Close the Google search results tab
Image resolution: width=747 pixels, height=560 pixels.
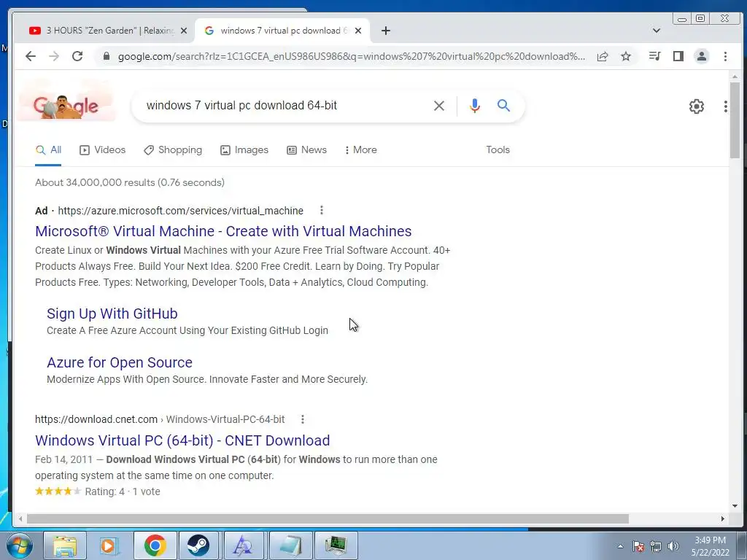click(x=358, y=31)
